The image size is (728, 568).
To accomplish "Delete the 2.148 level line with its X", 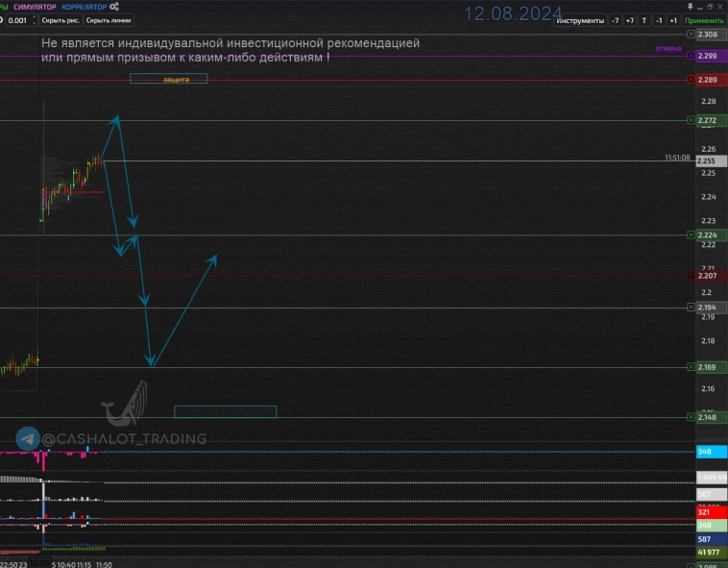I will [691, 417].
